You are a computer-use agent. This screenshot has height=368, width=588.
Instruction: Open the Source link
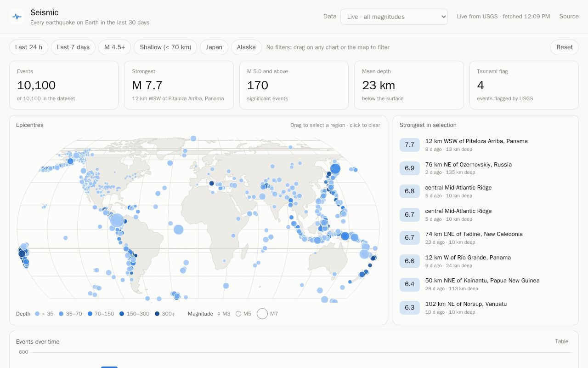(569, 17)
